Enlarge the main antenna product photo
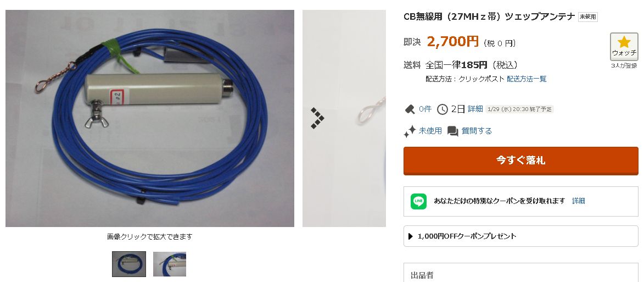644x282 pixels. (150, 118)
